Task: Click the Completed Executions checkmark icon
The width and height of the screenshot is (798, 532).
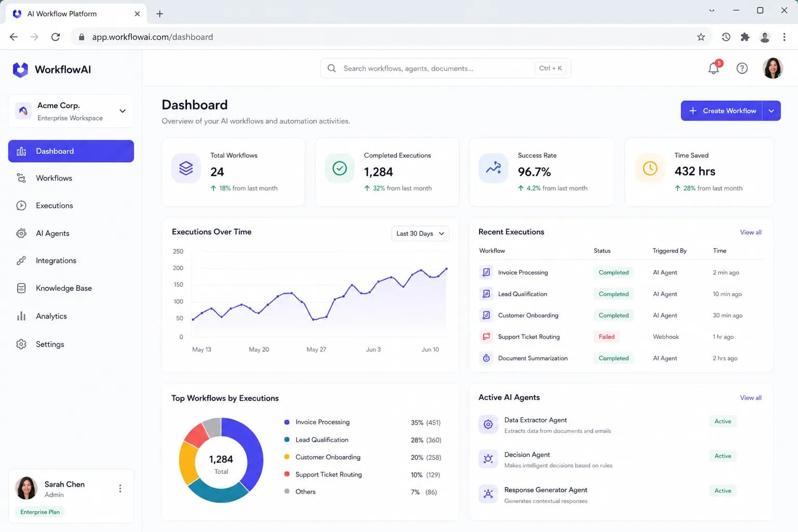Action: coord(340,168)
